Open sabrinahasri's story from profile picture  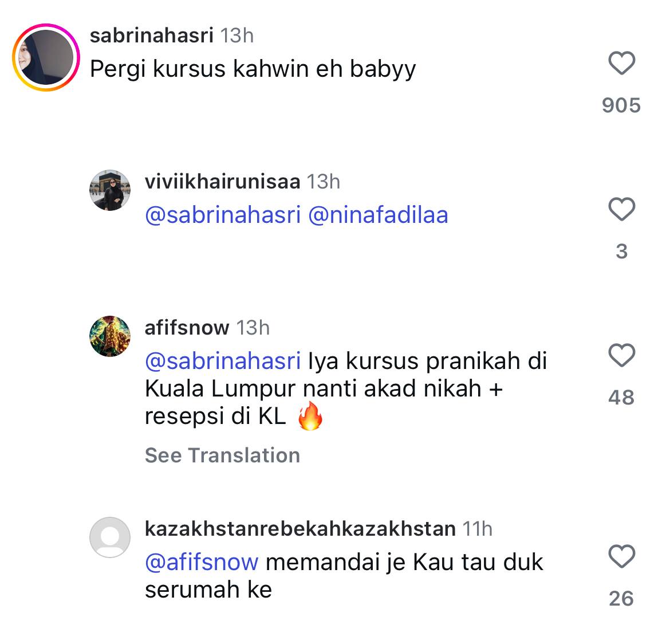click(46, 57)
